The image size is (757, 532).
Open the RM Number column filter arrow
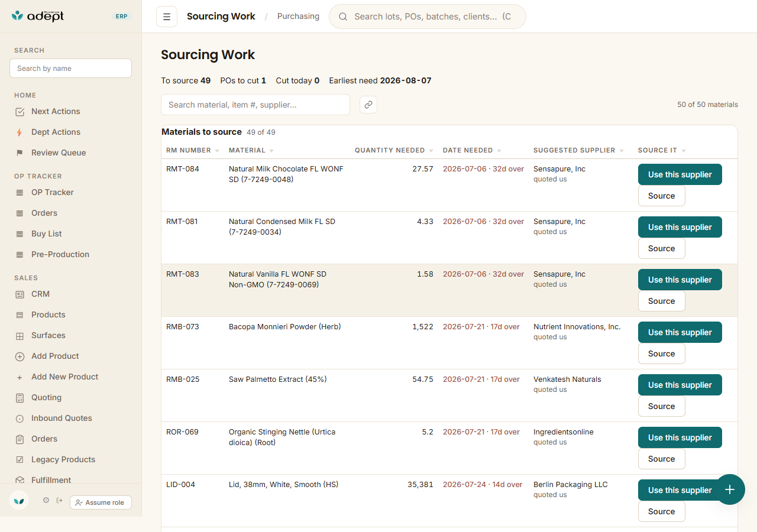coord(217,151)
